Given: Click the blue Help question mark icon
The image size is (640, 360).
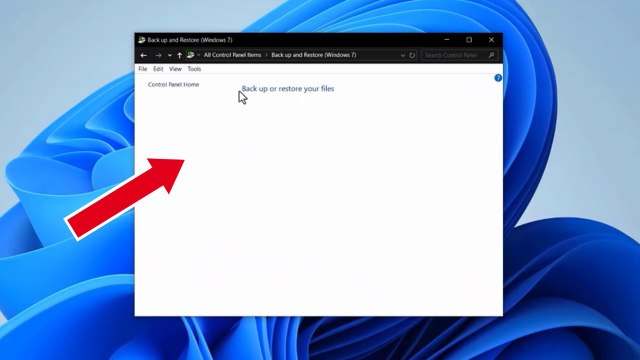Looking at the screenshot, I should pos(498,78).
